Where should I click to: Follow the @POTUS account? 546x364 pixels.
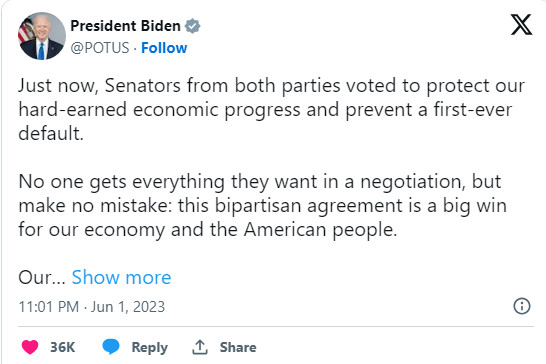point(164,48)
